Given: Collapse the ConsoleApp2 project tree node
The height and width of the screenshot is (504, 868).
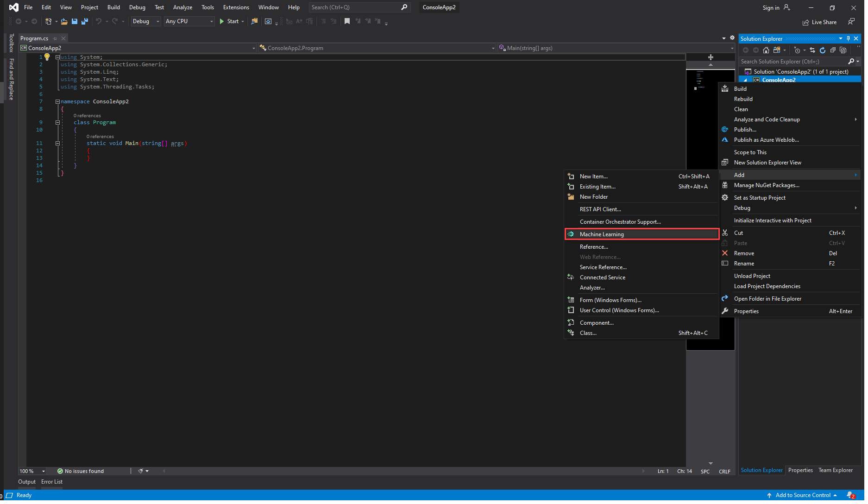Looking at the screenshot, I should tap(745, 80).
